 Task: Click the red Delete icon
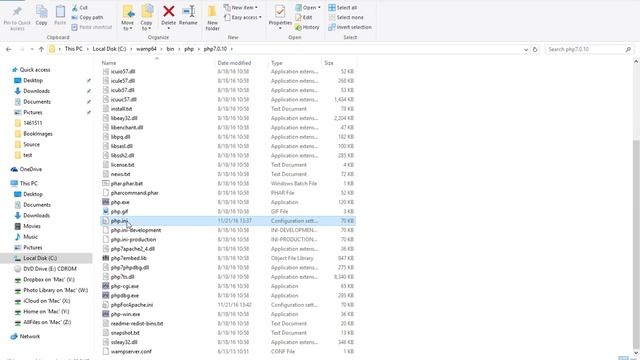[169, 11]
